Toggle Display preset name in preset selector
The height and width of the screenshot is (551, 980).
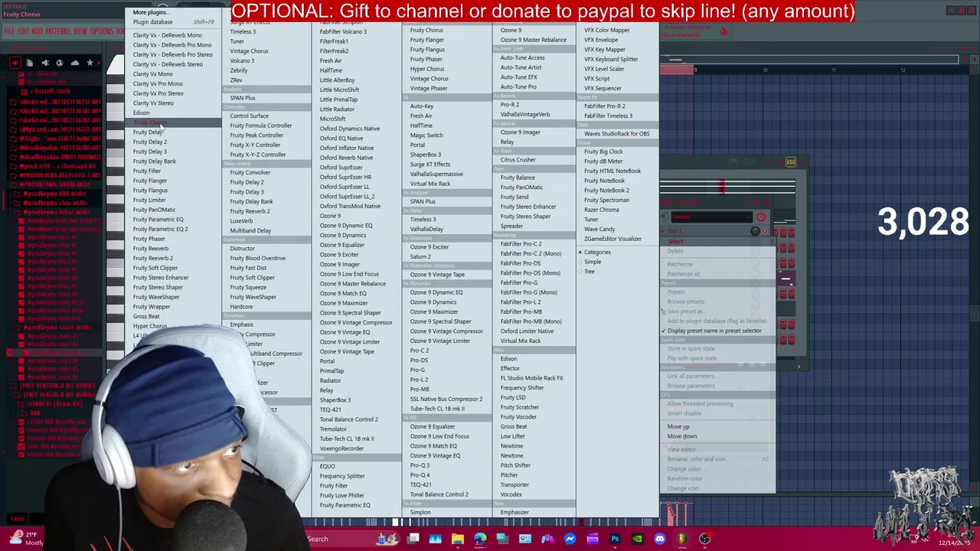714,331
